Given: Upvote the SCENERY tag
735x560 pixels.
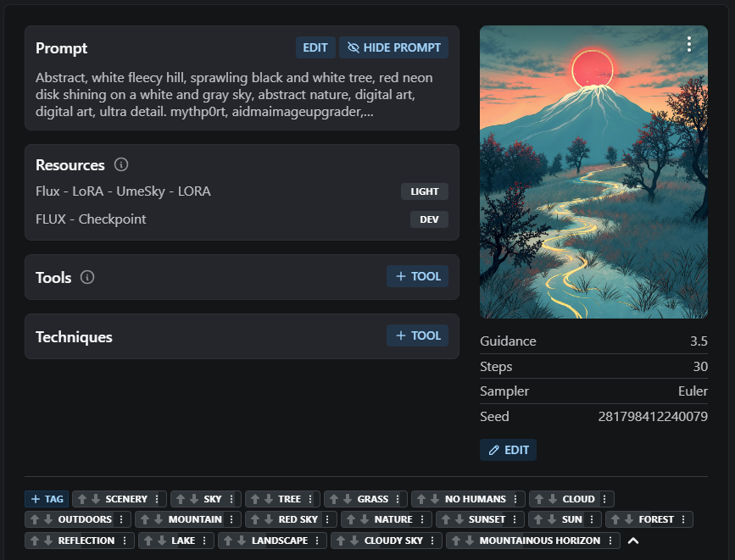Looking at the screenshot, I should [82, 499].
